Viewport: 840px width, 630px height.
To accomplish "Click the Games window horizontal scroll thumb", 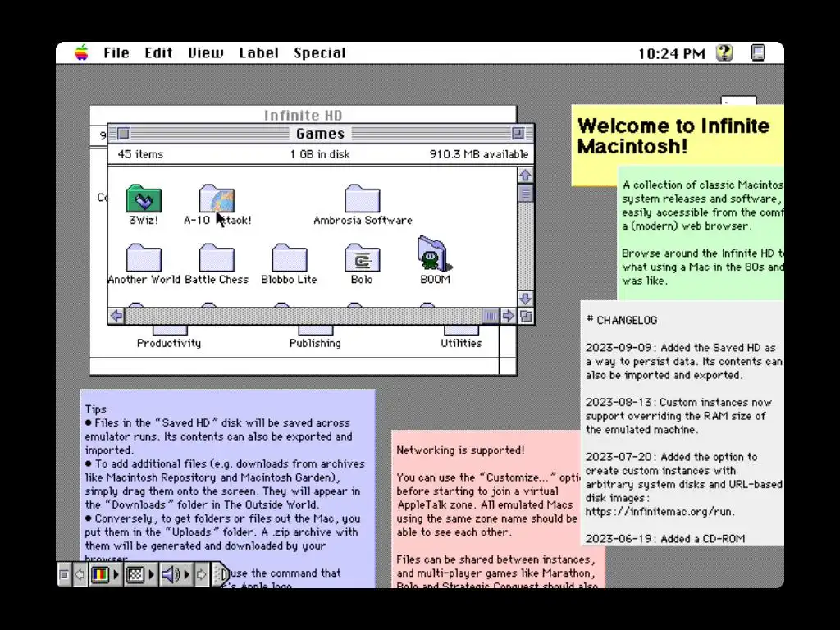I will coord(491,316).
